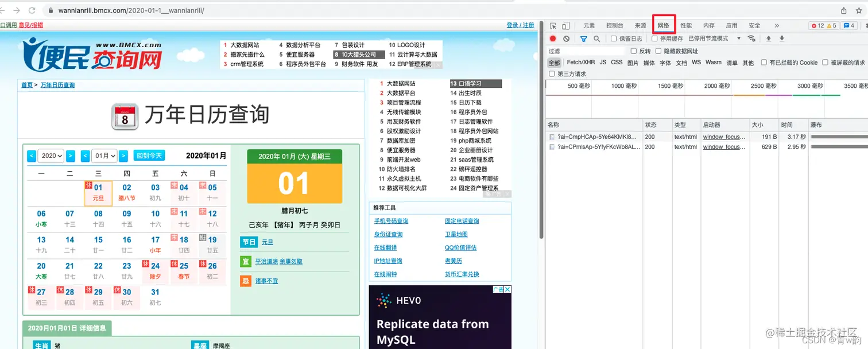This screenshot has width=868, height=349.
Task: Open the 01月 month dropdown
Action: [x=104, y=155]
